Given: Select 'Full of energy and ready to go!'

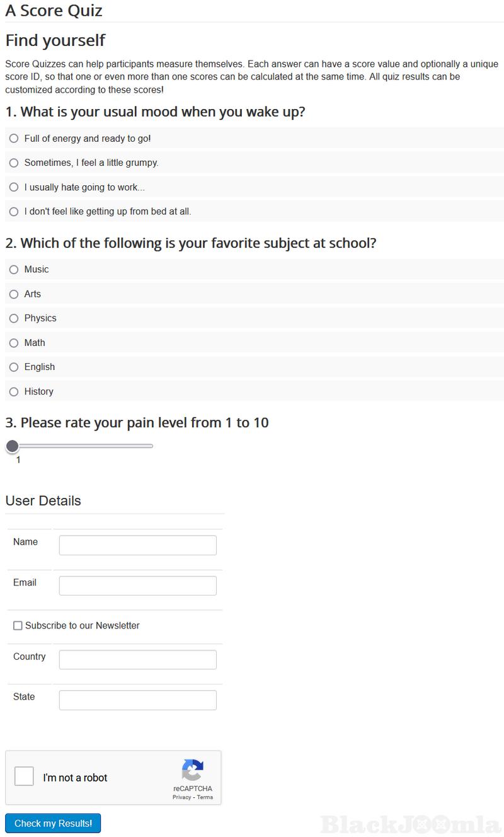Looking at the screenshot, I should point(14,139).
